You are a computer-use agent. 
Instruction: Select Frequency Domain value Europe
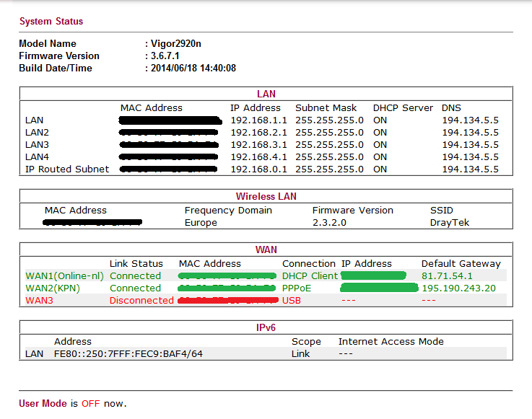201,223
